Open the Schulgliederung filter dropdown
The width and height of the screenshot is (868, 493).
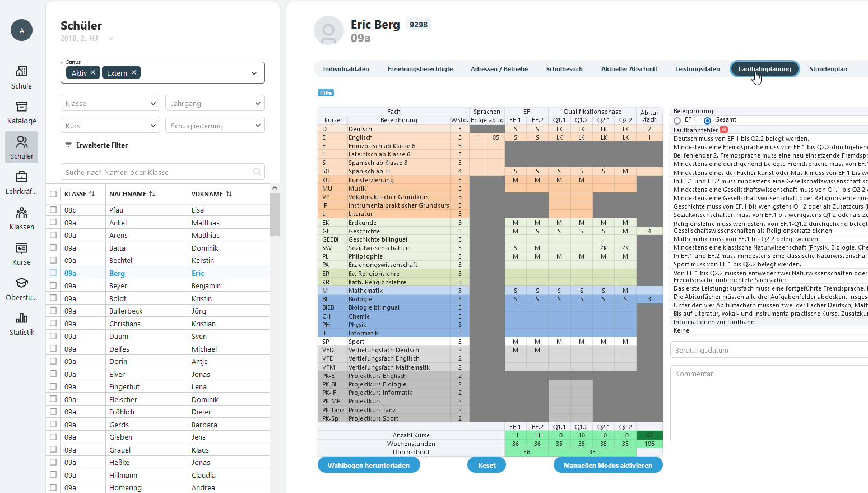[x=215, y=126]
